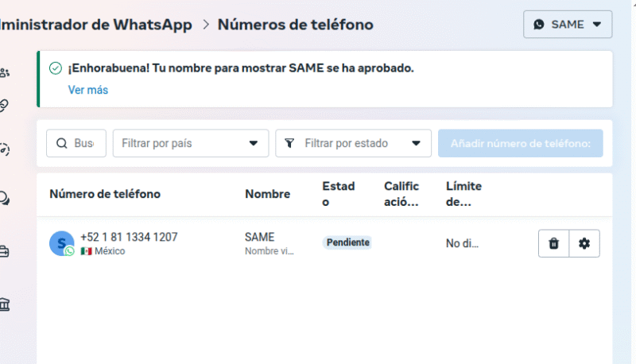
Task: Open the link icon in sidebar
Action: coord(4,106)
